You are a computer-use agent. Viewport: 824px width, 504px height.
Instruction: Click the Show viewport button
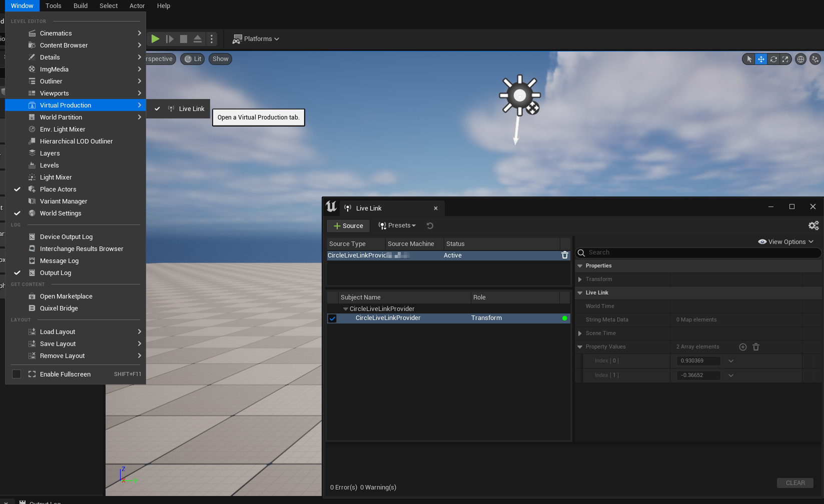[x=220, y=59]
